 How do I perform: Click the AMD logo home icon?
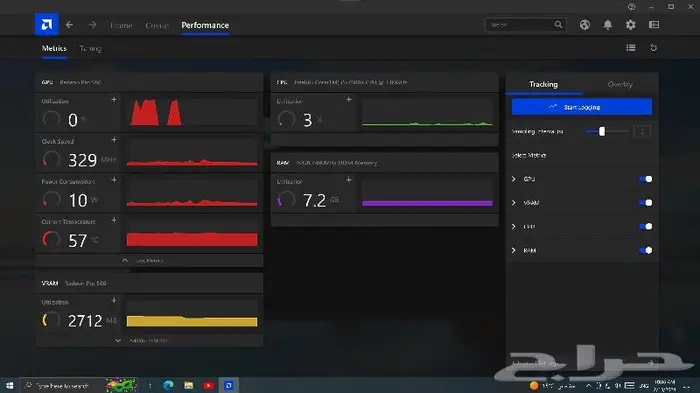click(46, 25)
